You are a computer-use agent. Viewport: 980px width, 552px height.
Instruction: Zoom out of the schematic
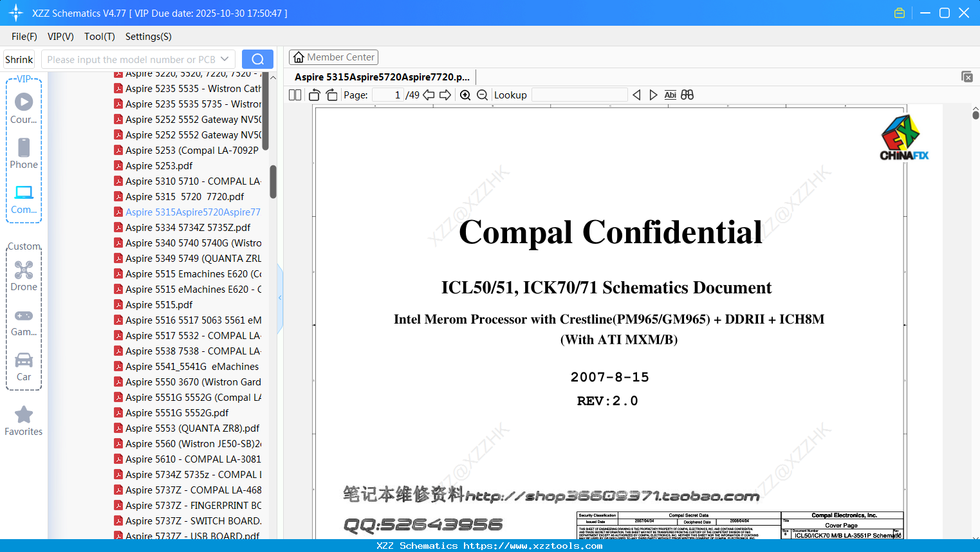click(x=483, y=95)
